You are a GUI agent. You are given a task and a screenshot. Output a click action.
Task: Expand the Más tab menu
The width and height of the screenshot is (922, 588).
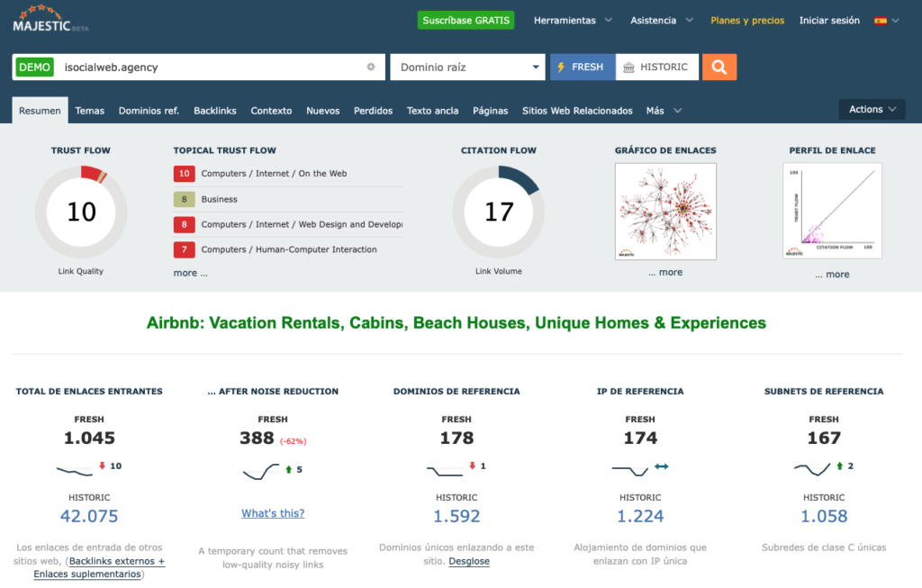[x=664, y=111]
